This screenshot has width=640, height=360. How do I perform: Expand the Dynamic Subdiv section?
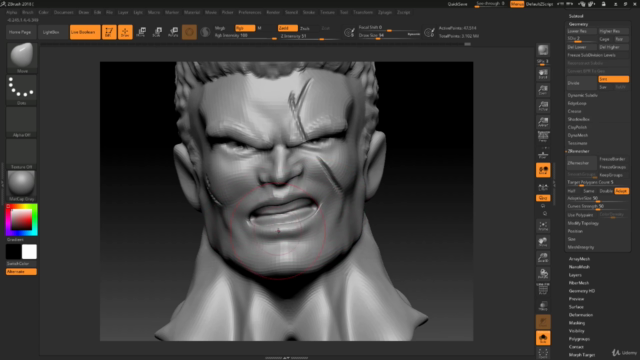pos(582,96)
